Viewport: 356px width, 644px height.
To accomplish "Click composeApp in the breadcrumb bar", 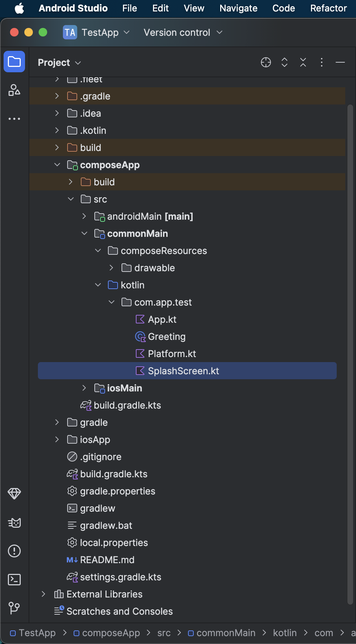I will click(111, 633).
